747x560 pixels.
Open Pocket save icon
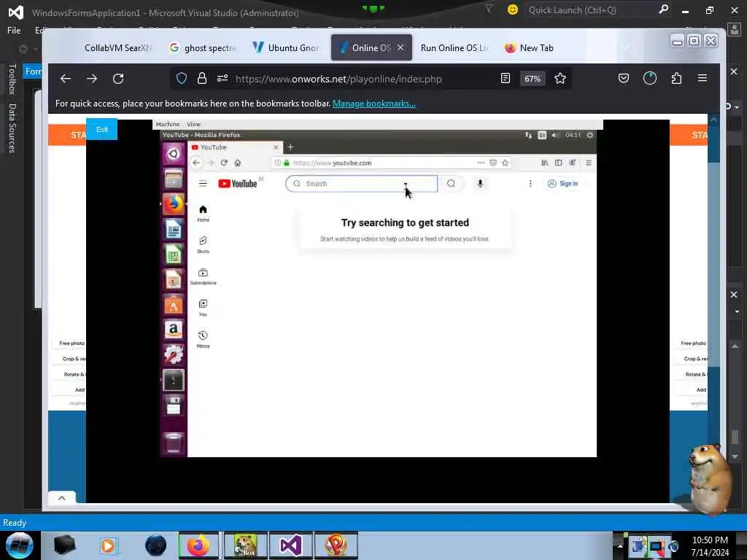click(624, 79)
